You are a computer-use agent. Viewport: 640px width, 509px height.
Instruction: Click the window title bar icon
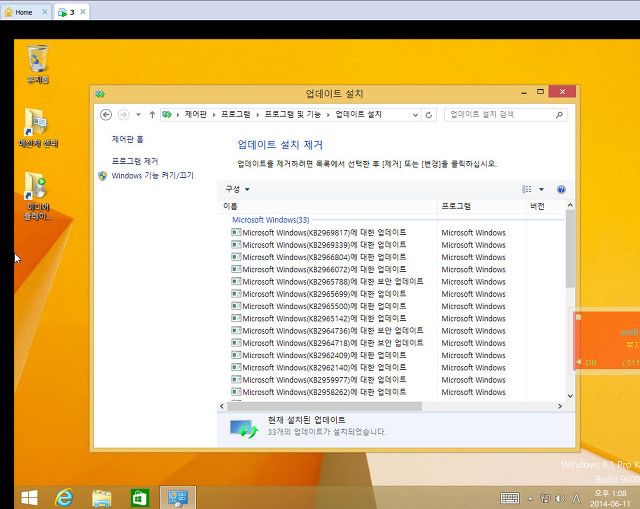point(100,94)
